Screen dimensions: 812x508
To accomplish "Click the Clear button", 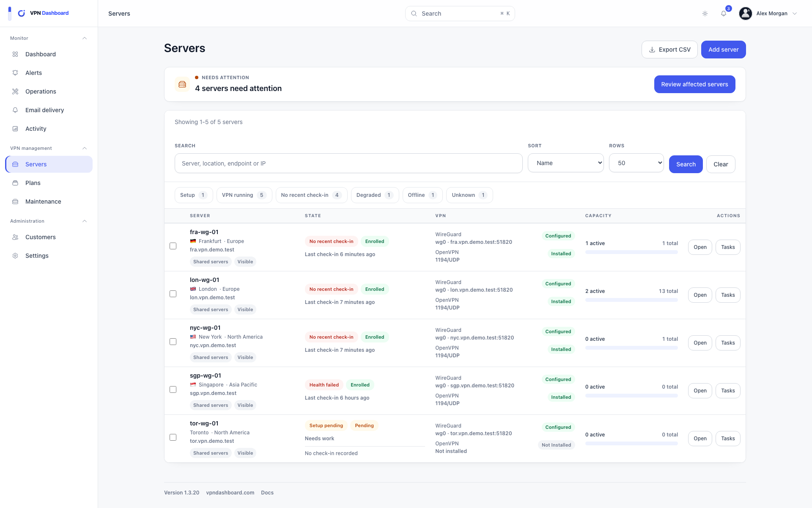I will (721, 164).
